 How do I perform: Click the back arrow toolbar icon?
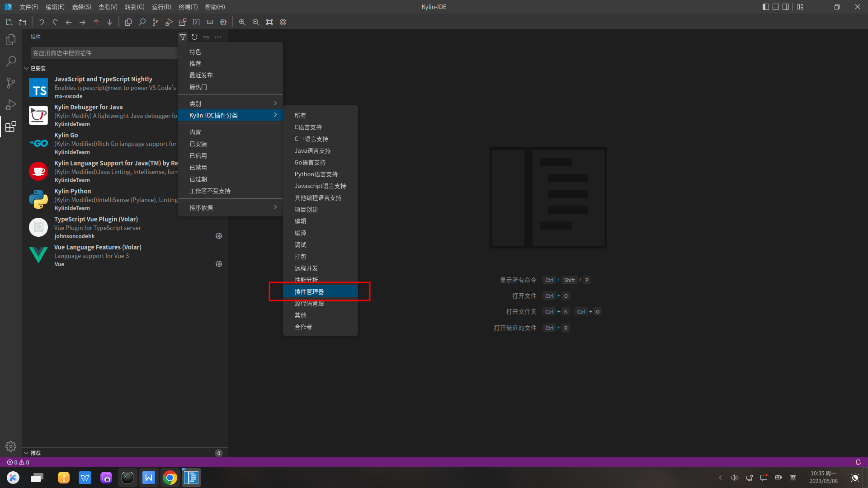[x=69, y=22]
